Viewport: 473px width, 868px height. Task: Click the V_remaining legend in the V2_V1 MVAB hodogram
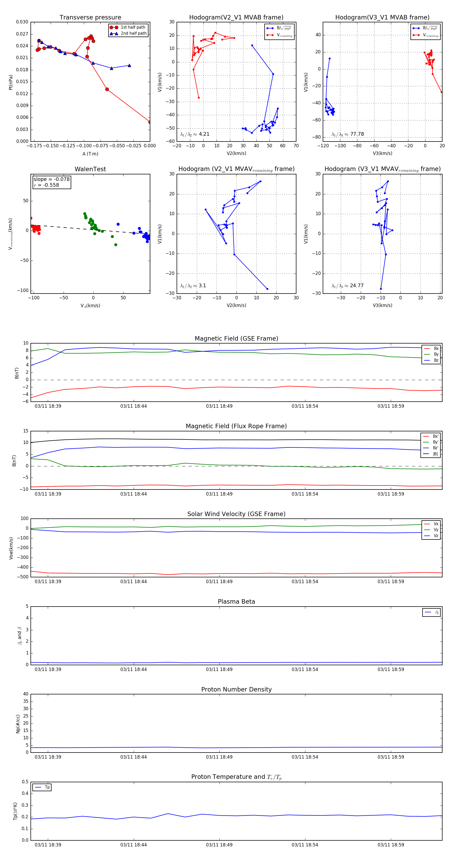(x=279, y=35)
